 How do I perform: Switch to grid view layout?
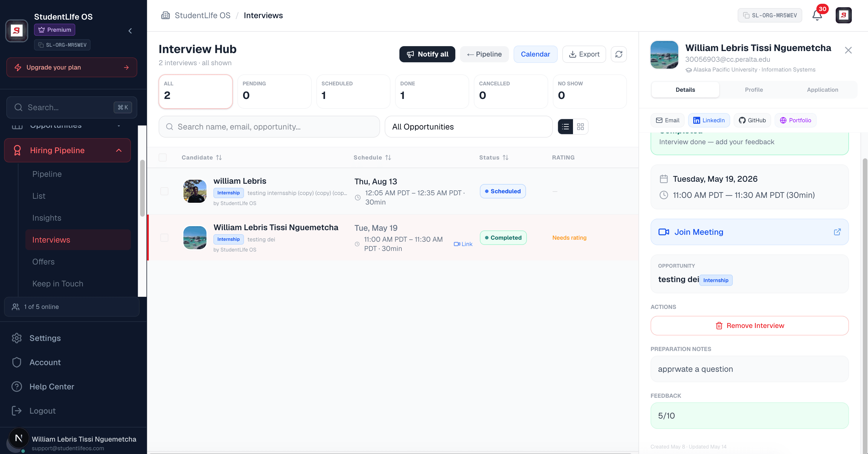[x=580, y=127]
